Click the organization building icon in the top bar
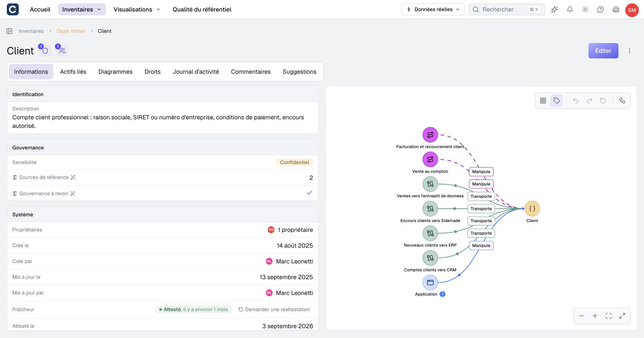Image resolution: width=644 pixels, height=338 pixels. (x=616, y=9)
